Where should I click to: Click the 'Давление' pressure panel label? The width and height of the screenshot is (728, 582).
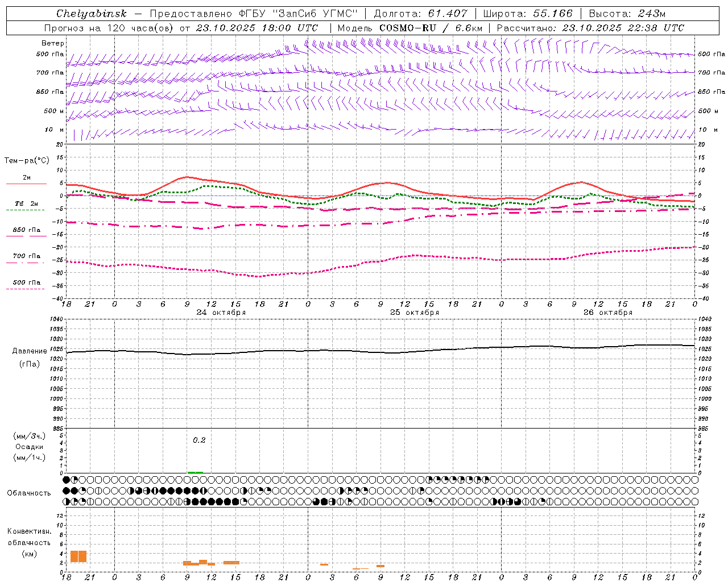point(29,351)
